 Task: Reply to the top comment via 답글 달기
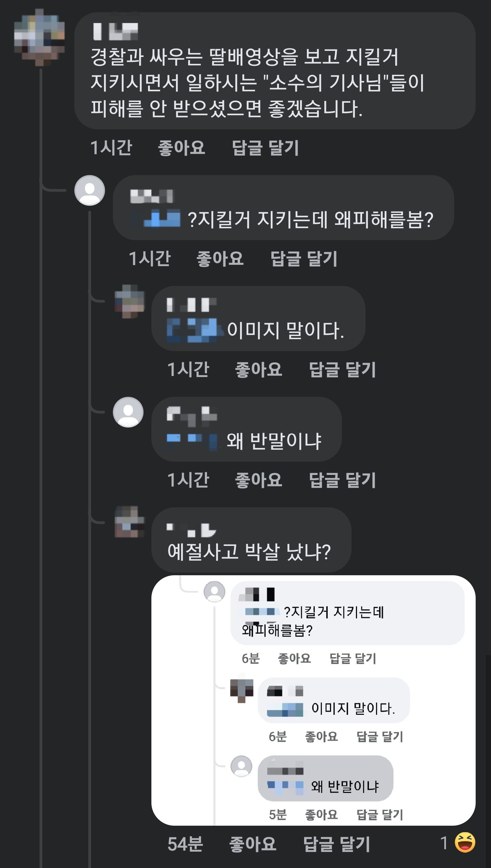pyautogui.click(x=265, y=148)
